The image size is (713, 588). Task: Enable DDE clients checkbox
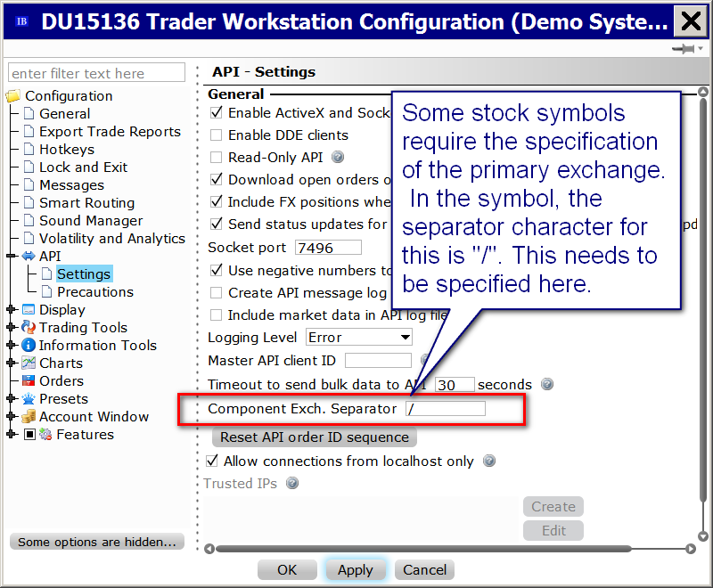(x=216, y=135)
